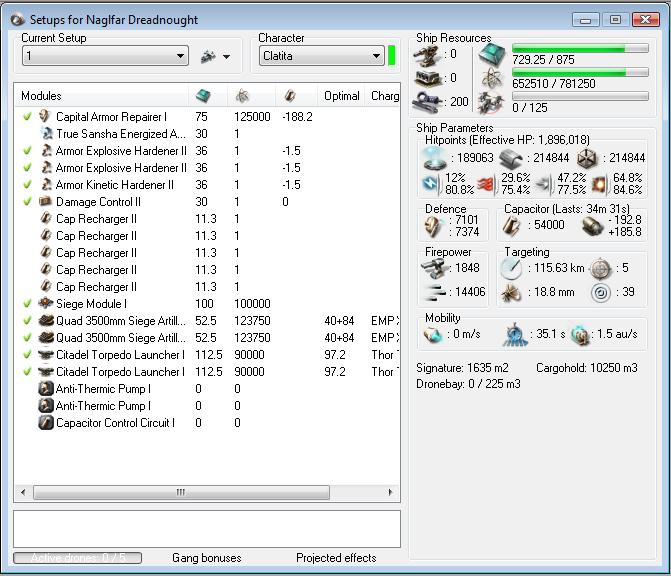Screen dimensions: 671x576
Task: Click the calibration icon showing 200
Action: tap(426, 102)
